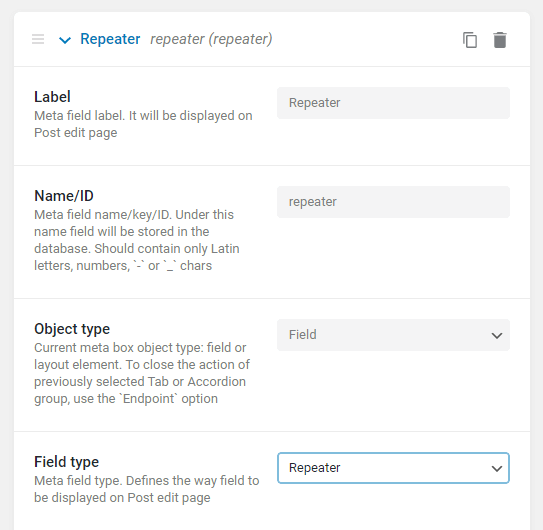Click the bold 'Object type' heading

tap(72, 329)
